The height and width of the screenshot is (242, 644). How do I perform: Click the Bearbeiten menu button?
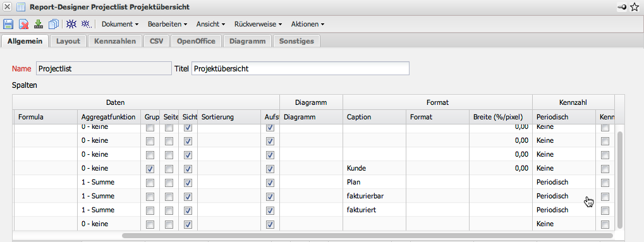(x=167, y=24)
